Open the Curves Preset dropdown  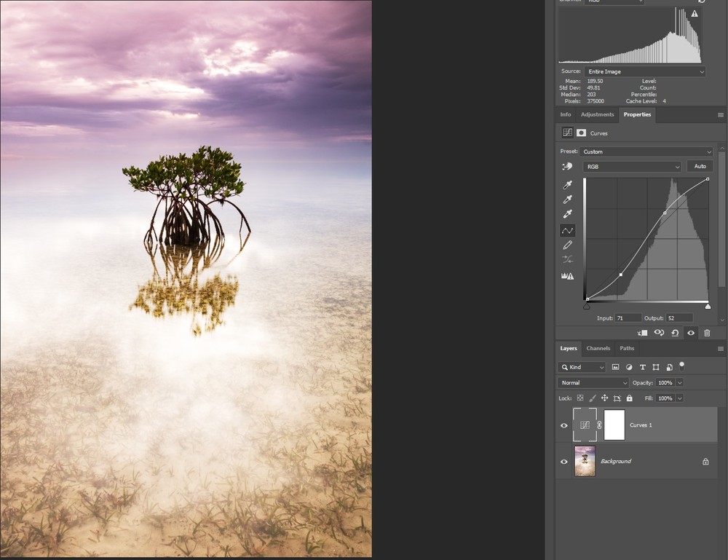pyautogui.click(x=646, y=151)
